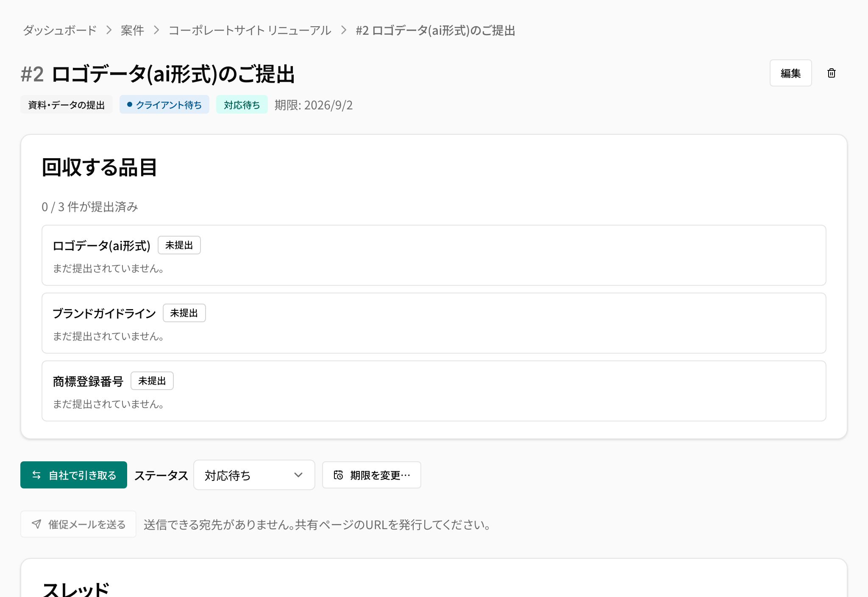Click 未提出 badge next to ロゴデータ(ai形式)

tap(179, 245)
